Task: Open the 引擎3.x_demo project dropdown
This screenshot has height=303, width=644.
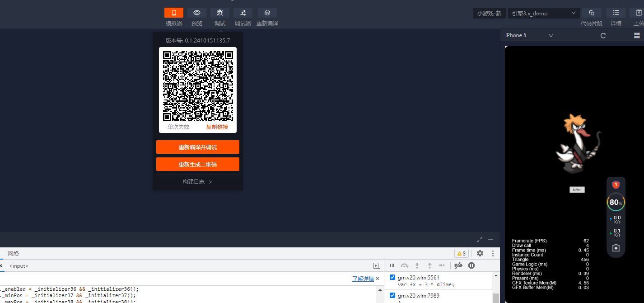Action: [x=544, y=13]
